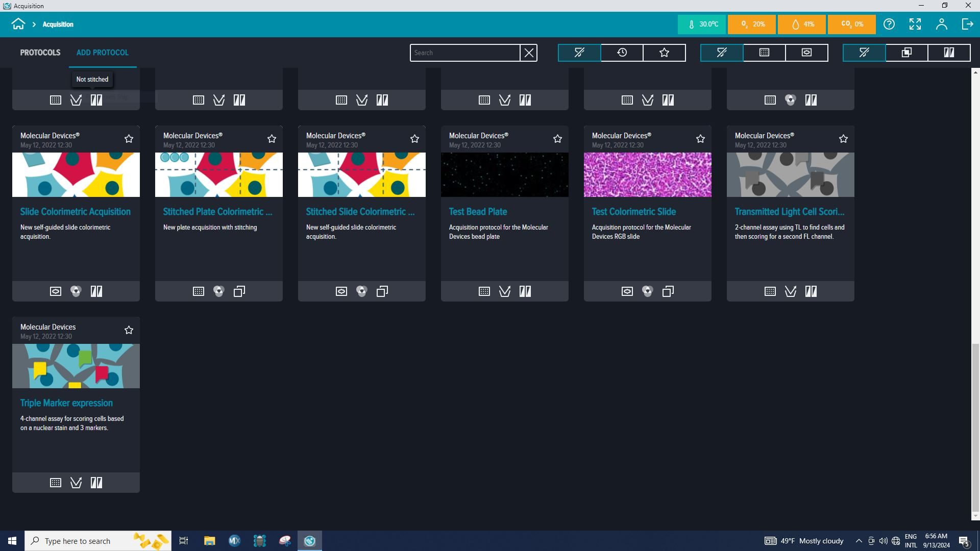Image resolution: width=980 pixels, height=551 pixels.
Task: Open the Stitched Plate Colorimetric title
Action: [218, 212]
